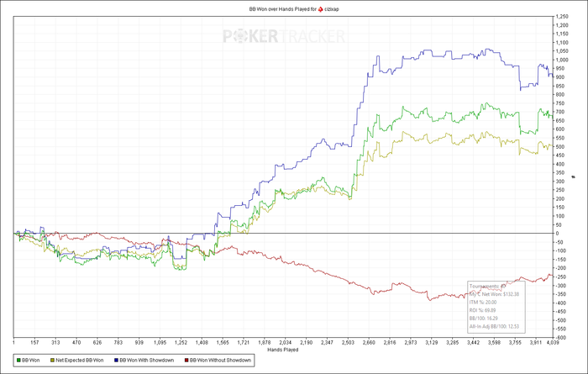
Task: Select the 'BB Won Without Showdown' legend label
Action: coord(220,360)
